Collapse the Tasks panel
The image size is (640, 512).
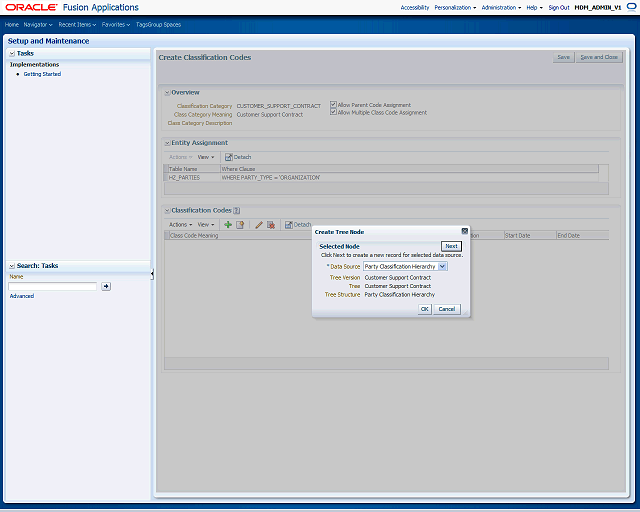click(12, 53)
